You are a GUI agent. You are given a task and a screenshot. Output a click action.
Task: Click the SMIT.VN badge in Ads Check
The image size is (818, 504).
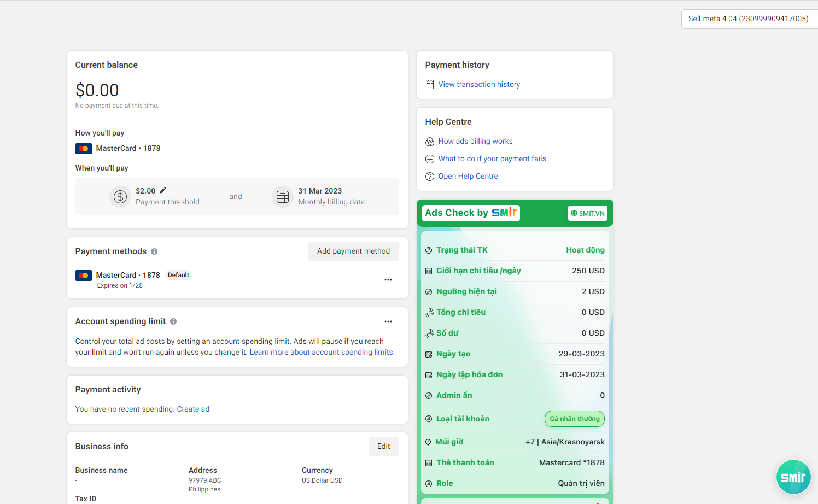[x=588, y=213]
